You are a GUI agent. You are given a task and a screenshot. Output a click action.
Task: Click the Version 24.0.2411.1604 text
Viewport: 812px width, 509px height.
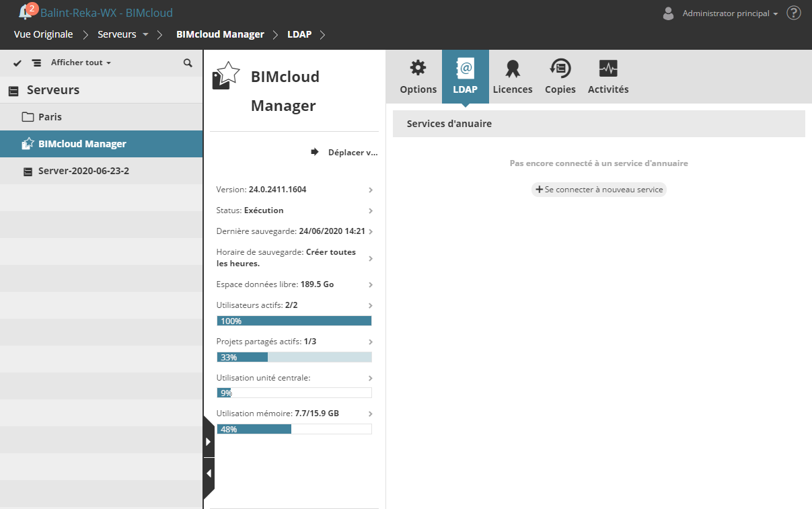261,190
